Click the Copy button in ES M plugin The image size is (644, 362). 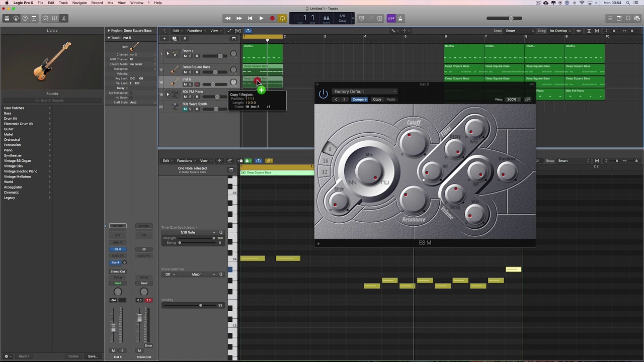point(377,100)
